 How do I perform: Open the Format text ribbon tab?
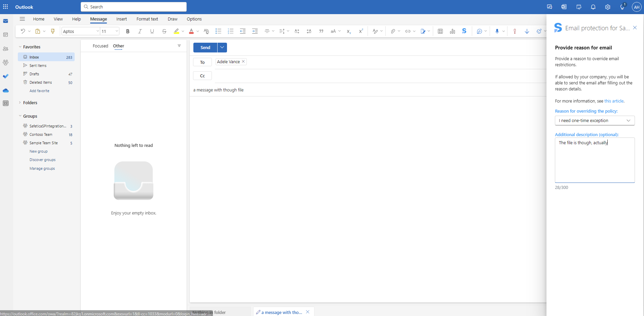click(x=147, y=19)
